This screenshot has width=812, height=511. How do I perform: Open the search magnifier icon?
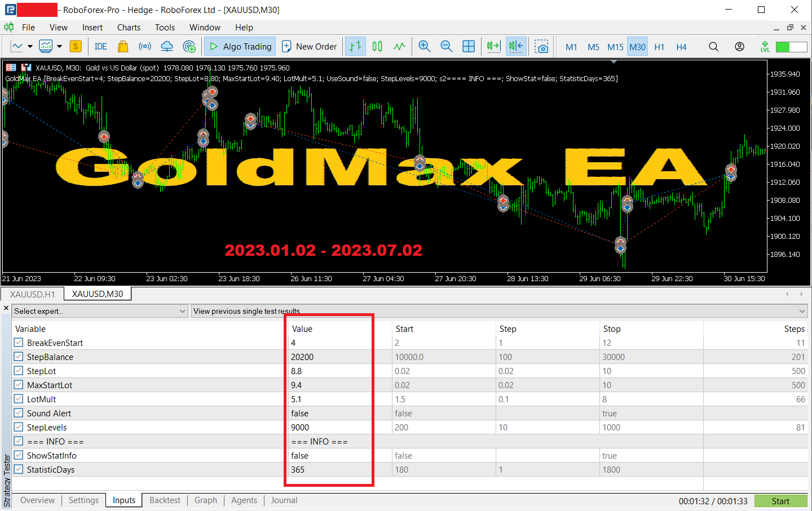pyautogui.click(x=714, y=47)
